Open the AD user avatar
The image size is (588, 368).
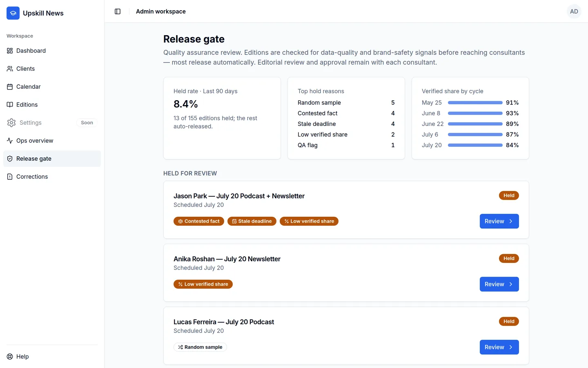pyautogui.click(x=574, y=11)
